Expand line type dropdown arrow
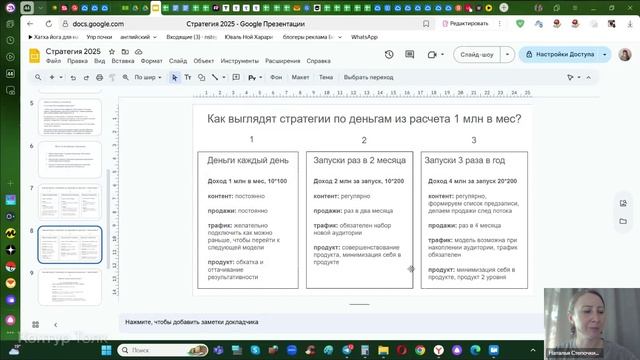 224,77
